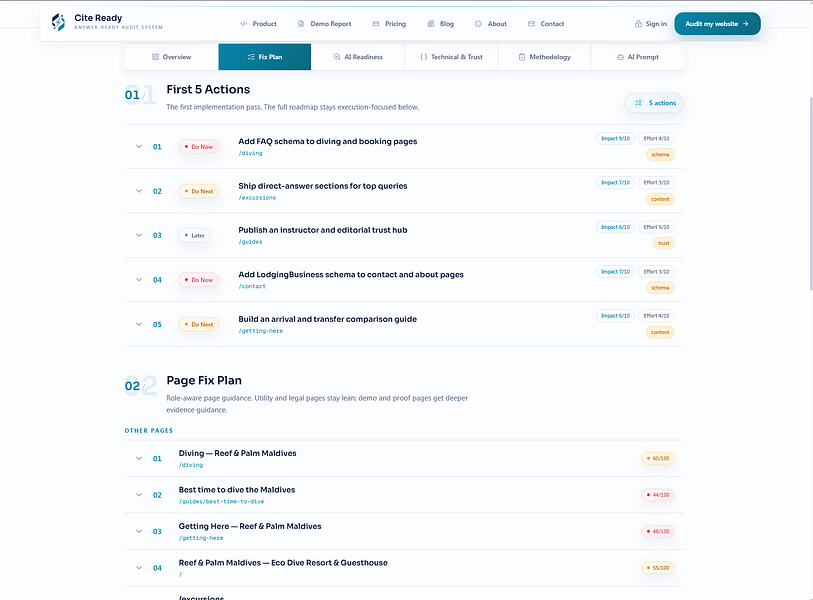Click the Demo Report document icon
The height and width of the screenshot is (600, 813).
pos(301,24)
